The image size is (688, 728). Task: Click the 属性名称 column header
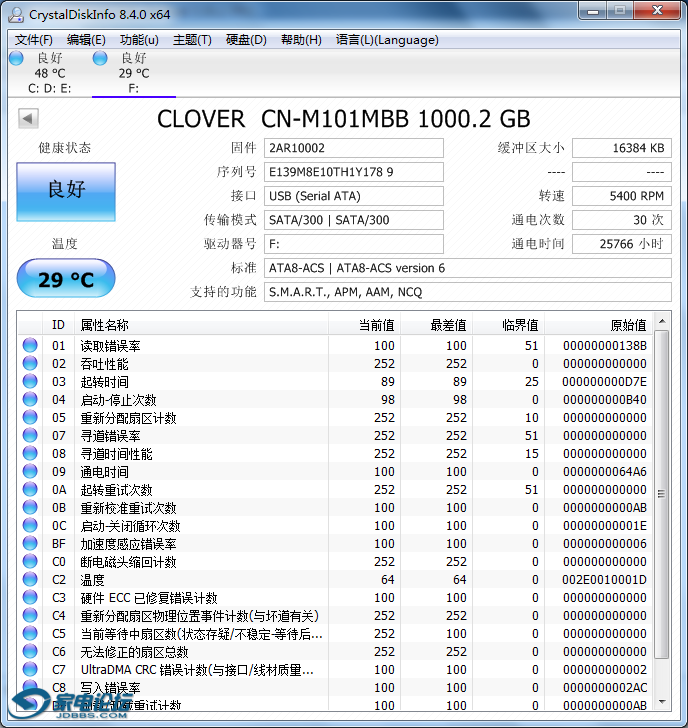pos(201,325)
